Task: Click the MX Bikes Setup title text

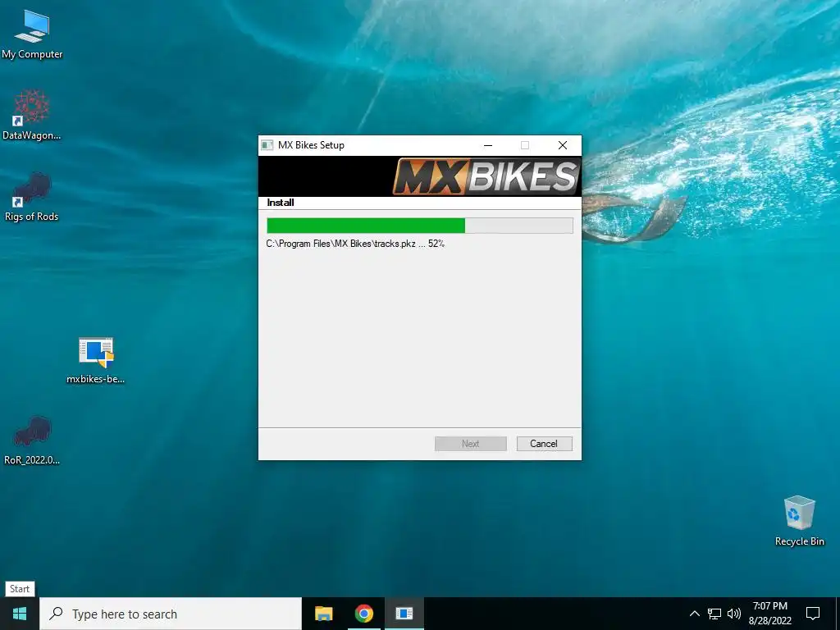Action: click(311, 145)
